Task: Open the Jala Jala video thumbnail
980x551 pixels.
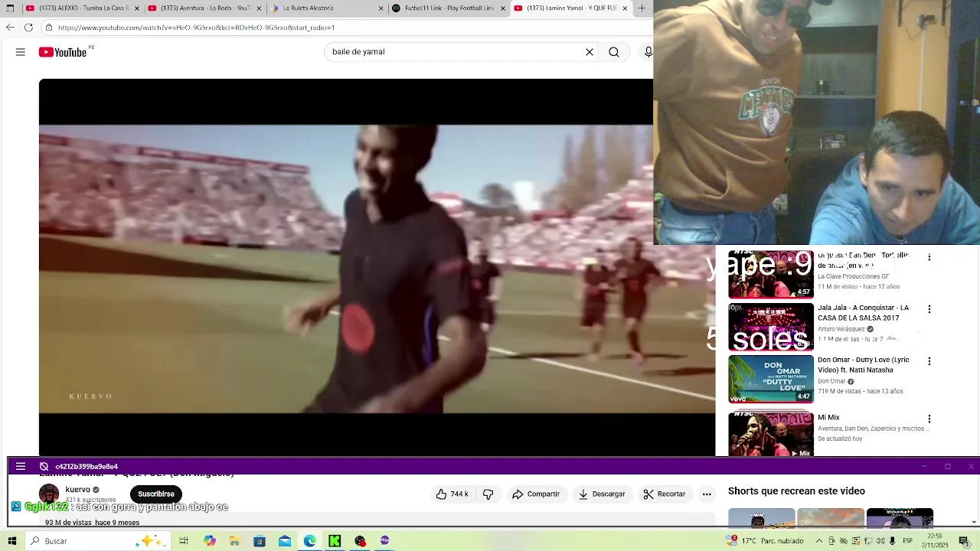Action: (x=771, y=327)
